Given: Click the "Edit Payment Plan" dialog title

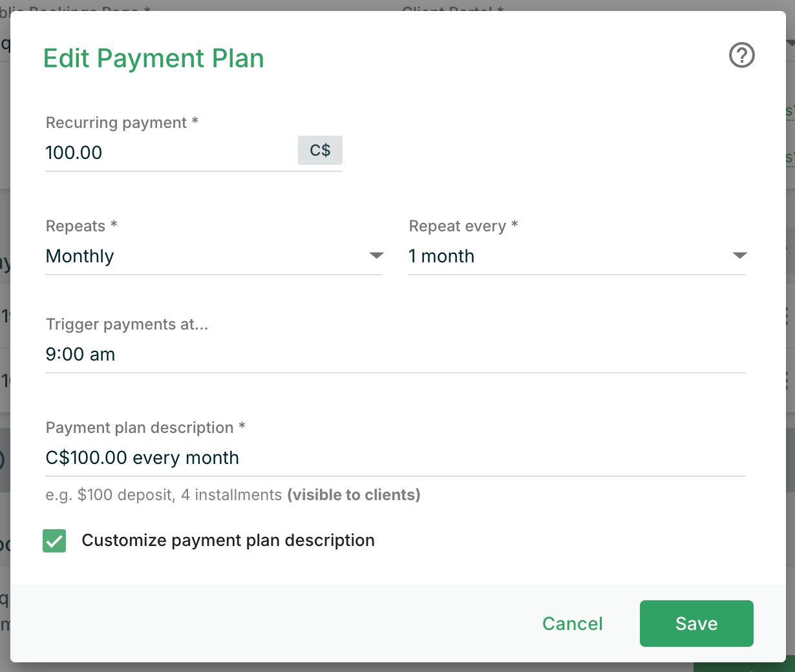Looking at the screenshot, I should click(x=153, y=58).
